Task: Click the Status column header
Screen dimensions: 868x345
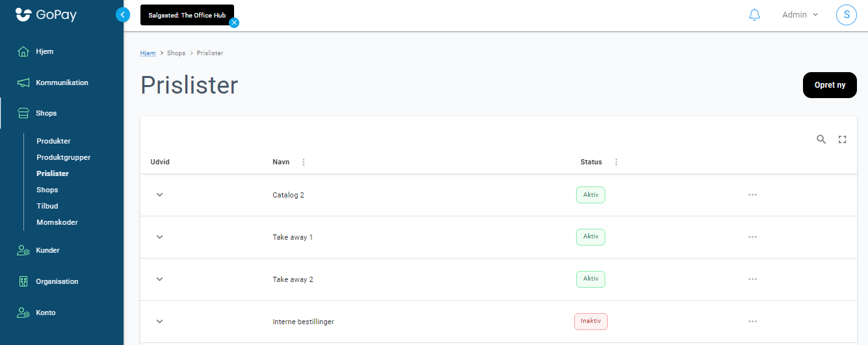Action: (591, 162)
